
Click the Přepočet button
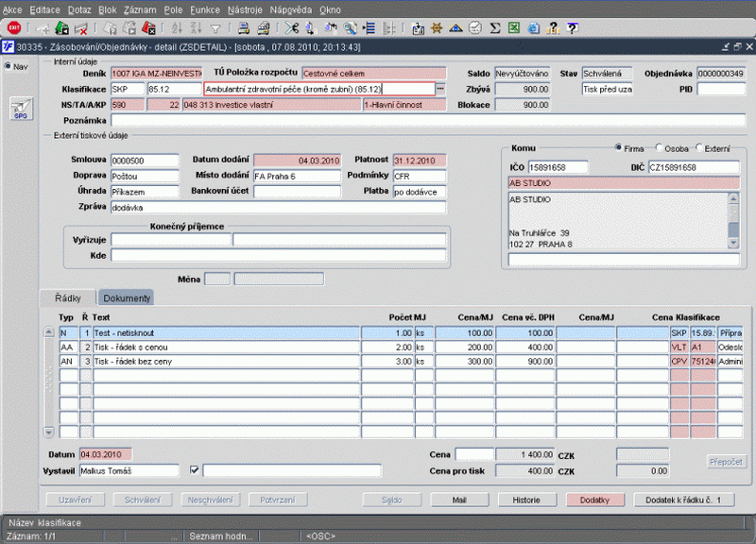click(726, 462)
